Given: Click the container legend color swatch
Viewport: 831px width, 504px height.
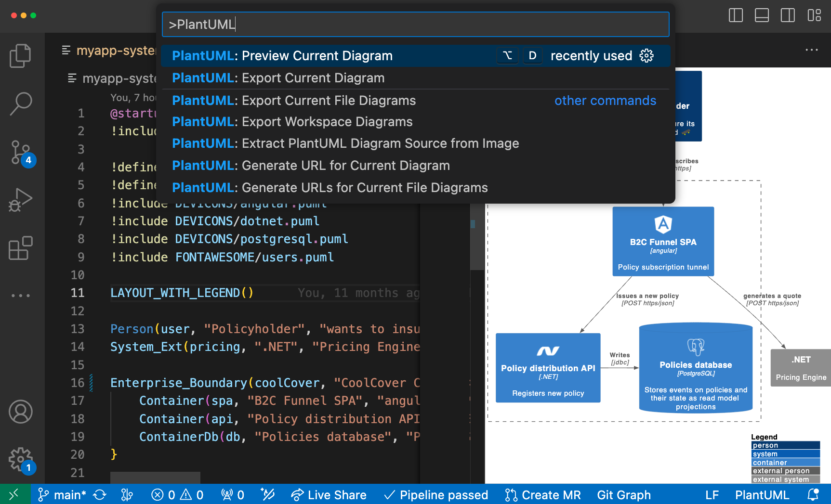Looking at the screenshot, I should tap(785, 462).
